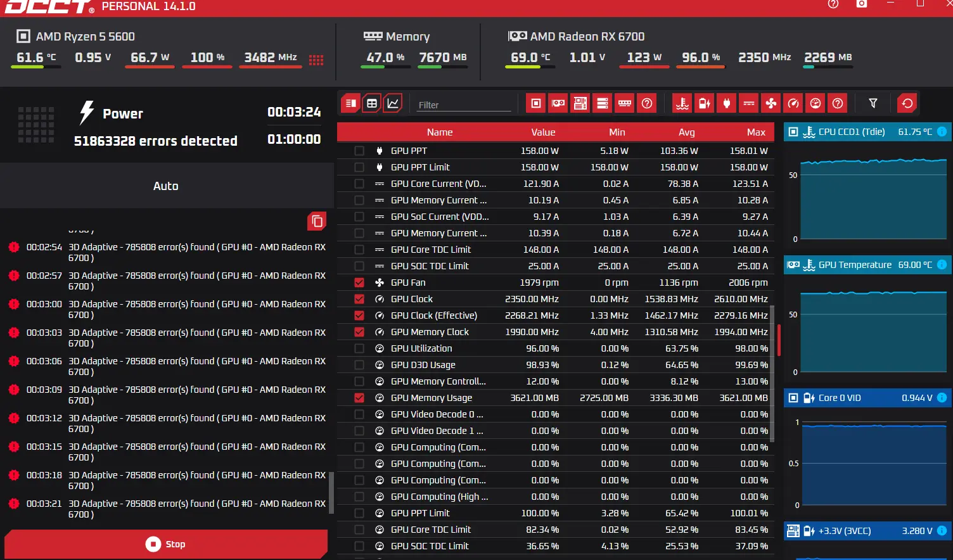The height and width of the screenshot is (560, 953).
Task: Toggle the unknown sensor type filter after gauge
Action: click(x=838, y=103)
